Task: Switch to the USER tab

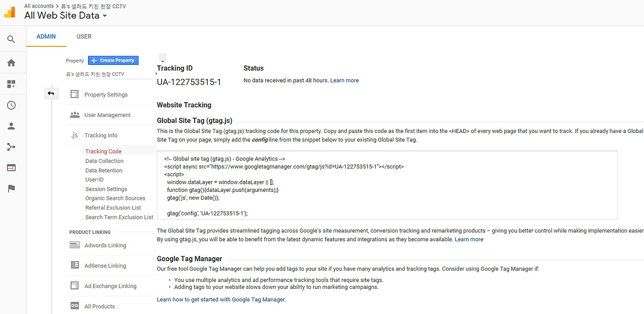Action: pos(84,37)
